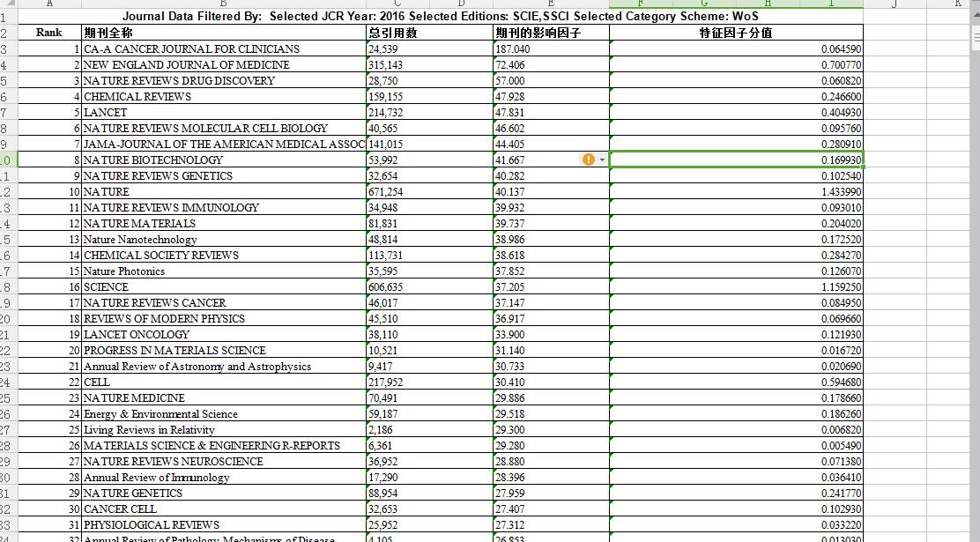Viewport: 980px width, 542px height.
Task: Click the NATURE REVIEWS GENETICS cell
Action: (224, 175)
